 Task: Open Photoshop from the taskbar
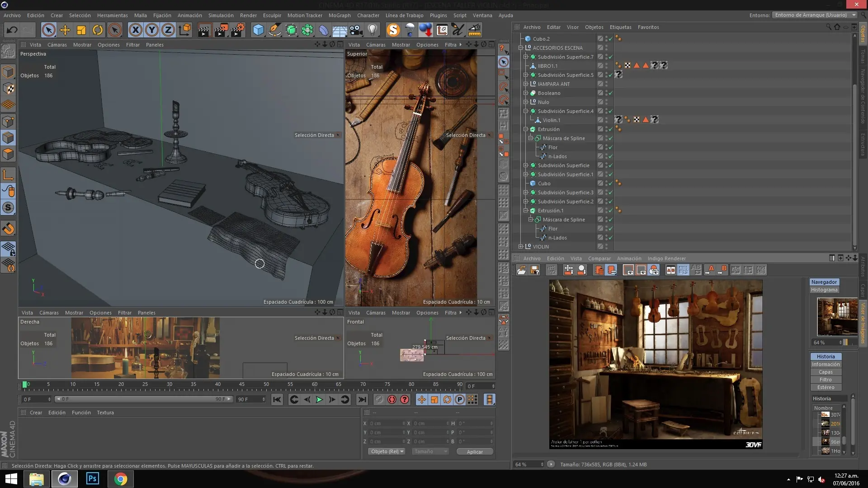tap(92, 479)
